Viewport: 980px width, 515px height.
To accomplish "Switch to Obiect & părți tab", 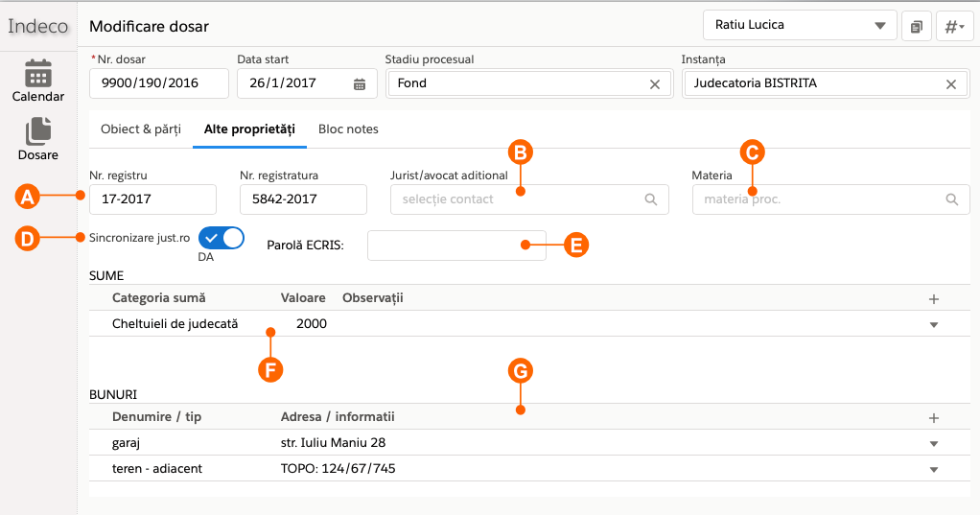I will pyautogui.click(x=140, y=129).
